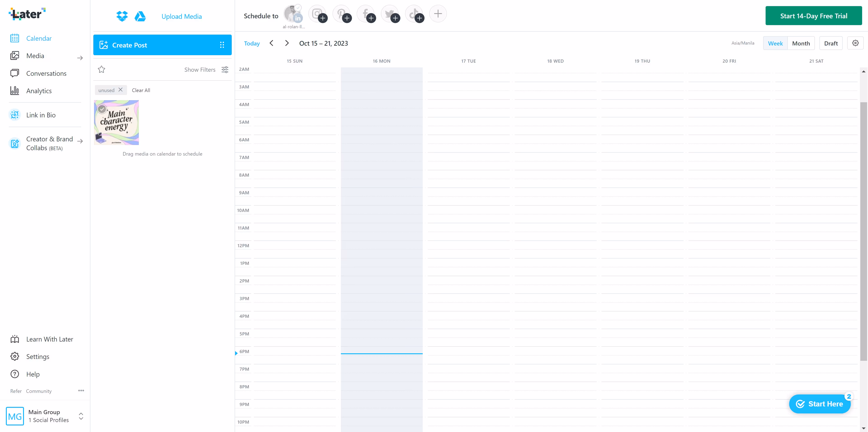Click the Google Drive import icon
The height and width of the screenshot is (432, 868).
pos(140,16)
